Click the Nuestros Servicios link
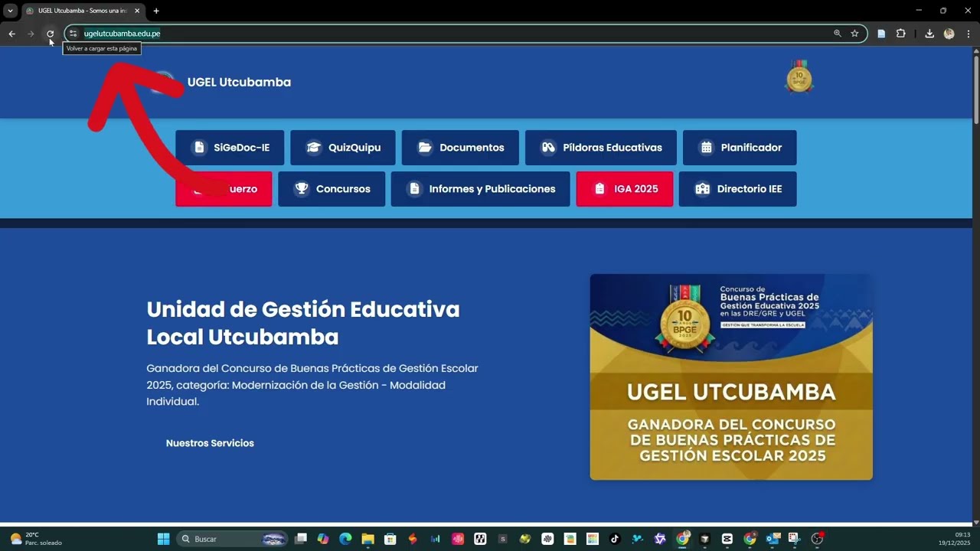This screenshot has width=980, height=551. point(210,443)
